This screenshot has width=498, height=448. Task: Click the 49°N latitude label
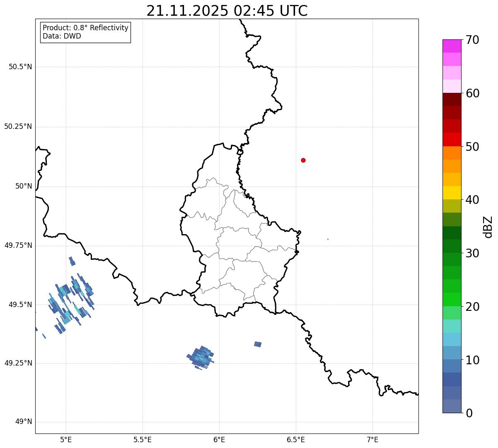(x=24, y=421)
